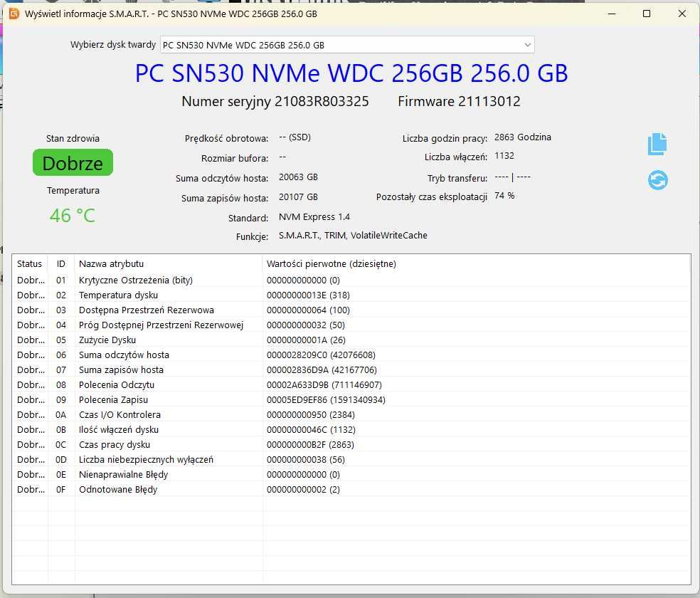The height and width of the screenshot is (598, 700).
Task: Open the hard disk selection dropdown
Action: pyautogui.click(x=347, y=45)
